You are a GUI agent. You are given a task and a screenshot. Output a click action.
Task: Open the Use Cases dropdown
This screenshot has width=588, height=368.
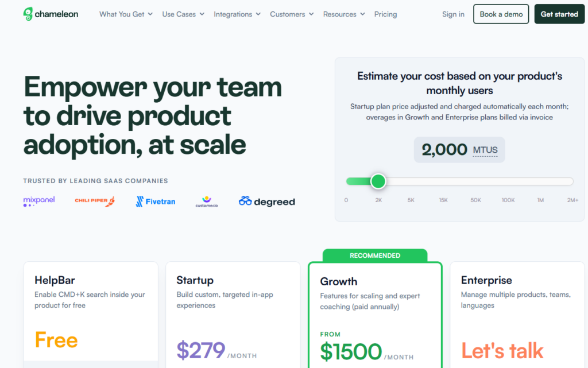183,14
